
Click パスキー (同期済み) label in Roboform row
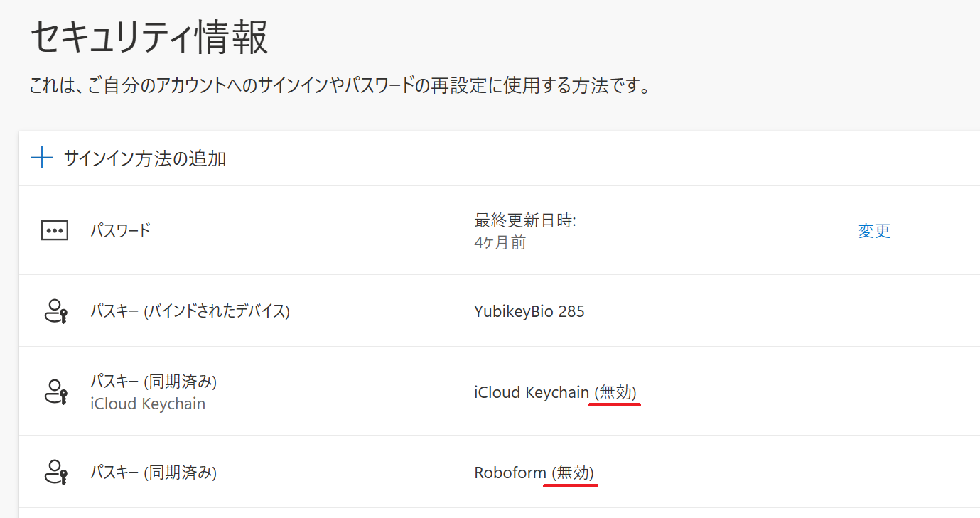154,472
